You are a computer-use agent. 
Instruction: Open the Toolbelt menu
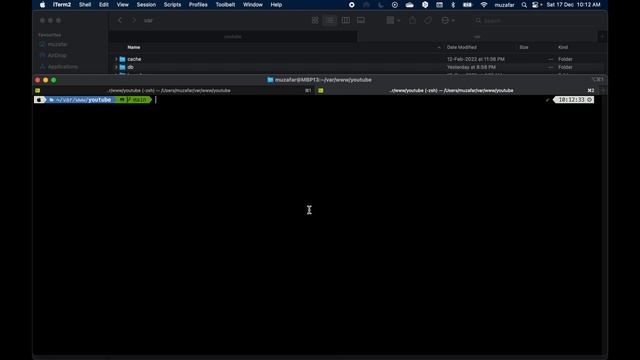(225, 5)
